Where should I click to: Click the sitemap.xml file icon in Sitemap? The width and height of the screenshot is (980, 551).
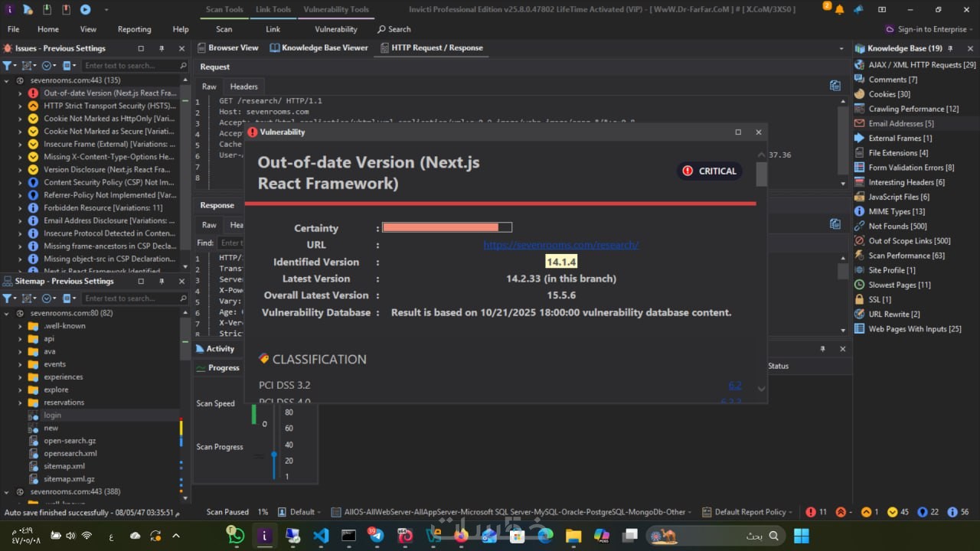click(x=33, y=466)
